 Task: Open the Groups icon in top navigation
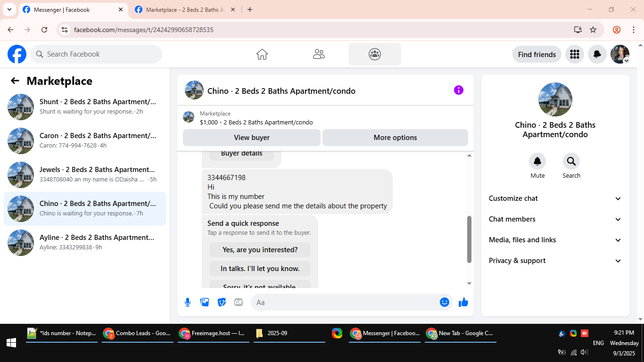coord(375,54)
